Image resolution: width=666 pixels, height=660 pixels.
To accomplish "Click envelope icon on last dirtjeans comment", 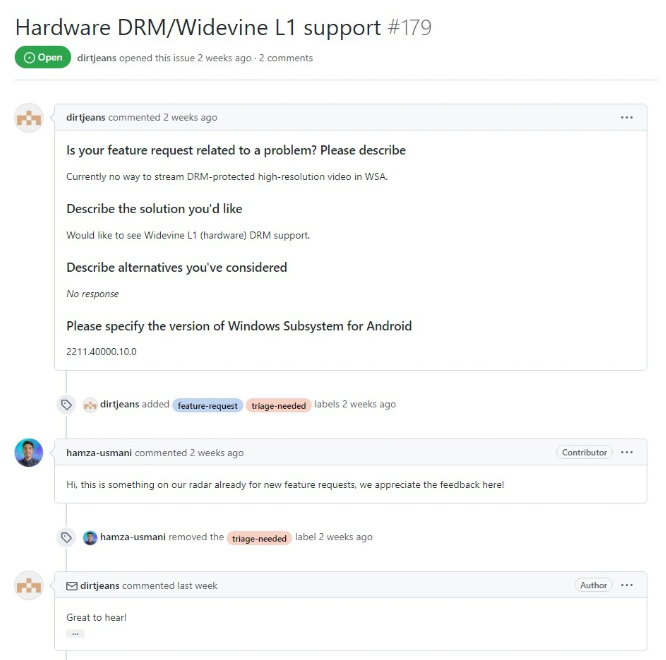I will [72, 586].
